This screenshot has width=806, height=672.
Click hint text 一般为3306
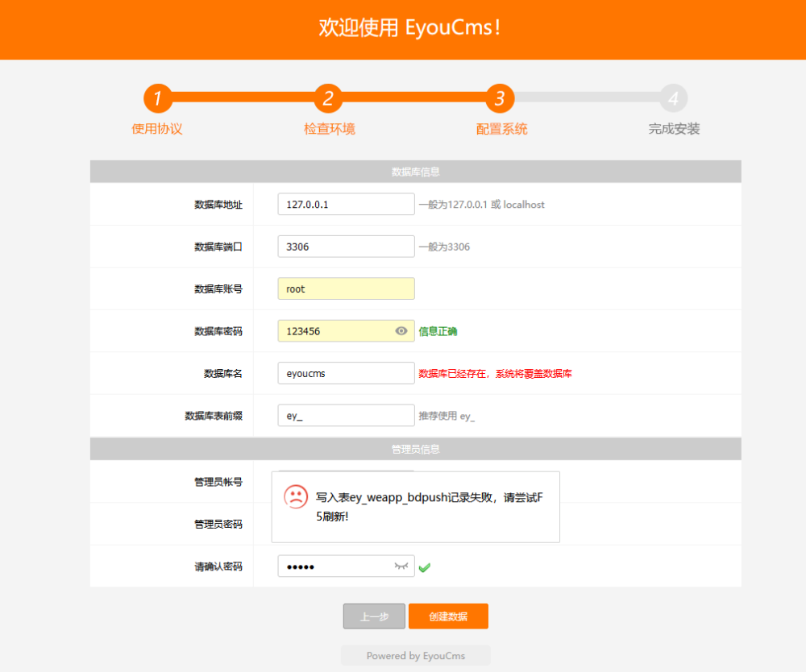(x=444, y=247)
